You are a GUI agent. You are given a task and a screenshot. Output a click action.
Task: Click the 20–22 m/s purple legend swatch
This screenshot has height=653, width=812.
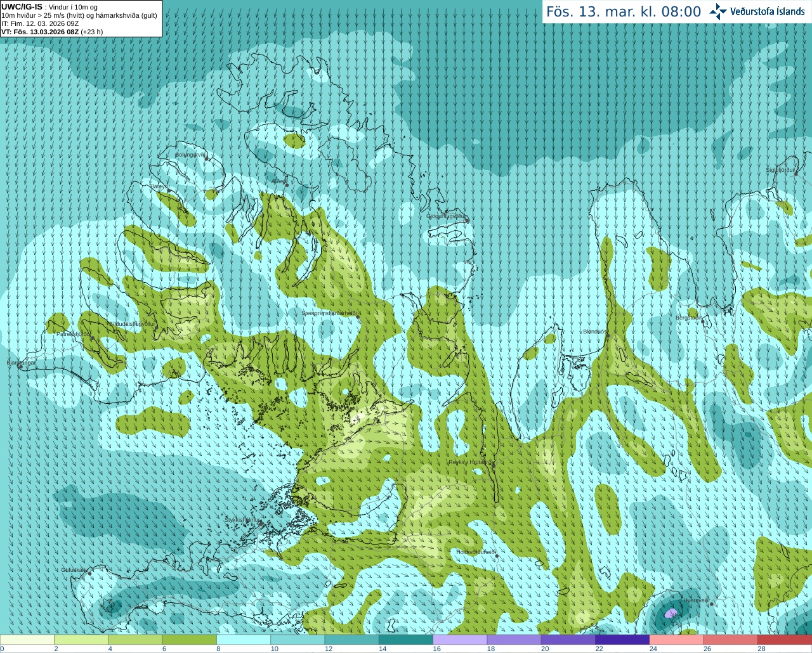click(x=568, y=640)
